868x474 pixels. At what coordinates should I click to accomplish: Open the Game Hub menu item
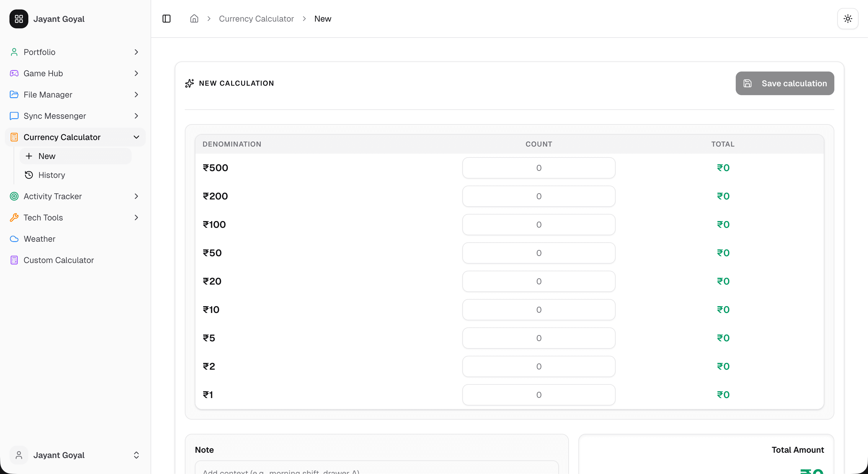75,73
